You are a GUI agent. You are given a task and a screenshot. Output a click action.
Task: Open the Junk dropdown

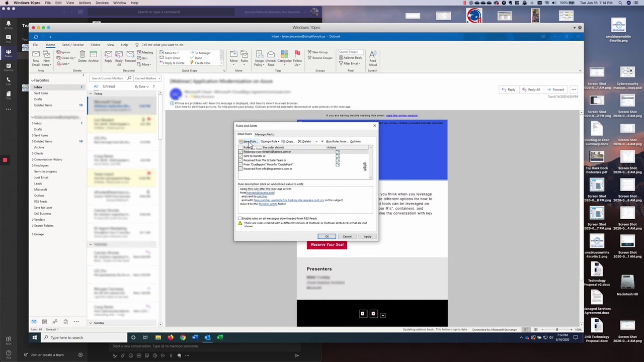(63, 64)
